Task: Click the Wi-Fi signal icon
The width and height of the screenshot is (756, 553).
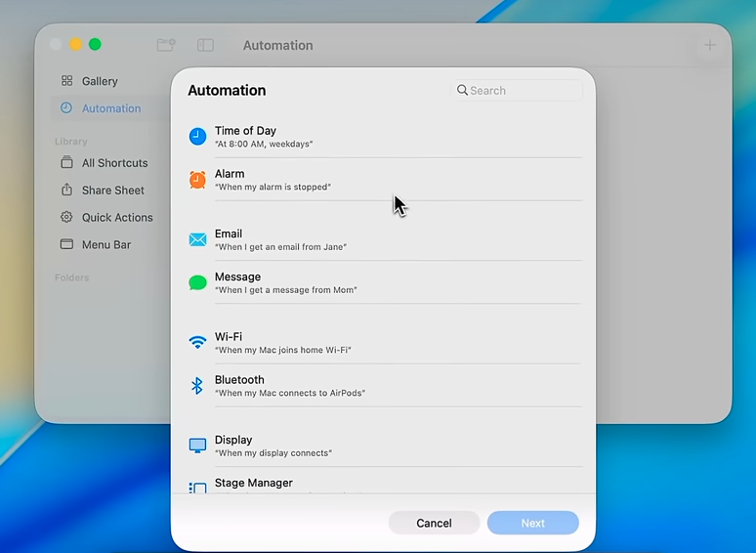Action: click(x=197, y=342)
